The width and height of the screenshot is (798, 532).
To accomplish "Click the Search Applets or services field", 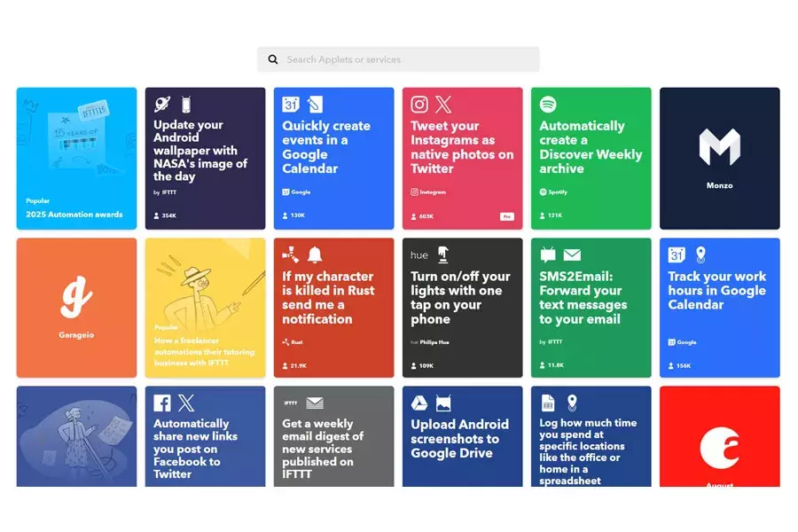I will pyautogui.click(x=398, y=59).
